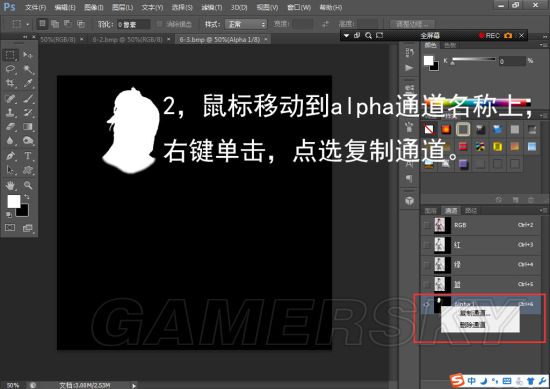Select the Healing Brush tool

point(10,99)
